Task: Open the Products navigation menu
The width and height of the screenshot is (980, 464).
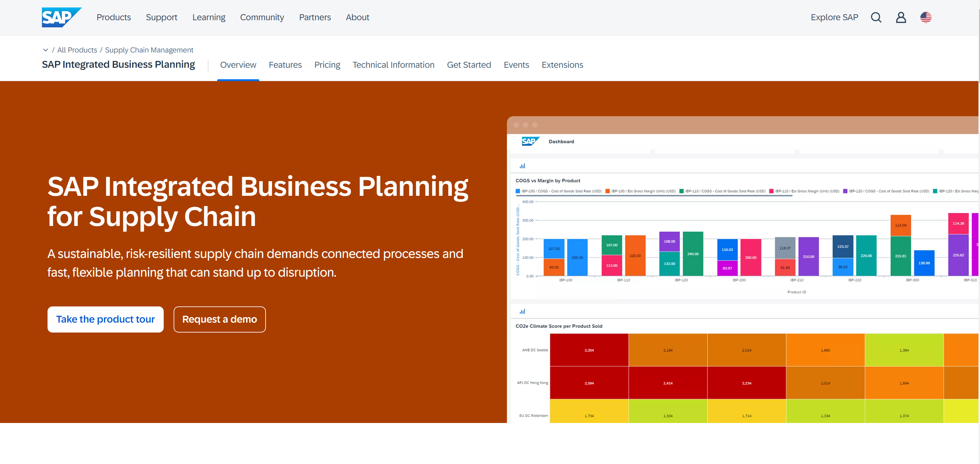Action: tap(113, 17)
